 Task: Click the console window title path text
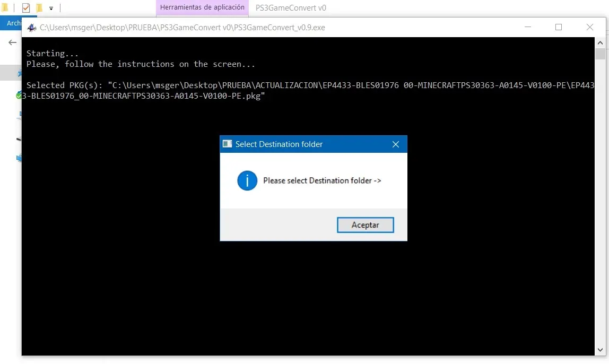(182, 28)
